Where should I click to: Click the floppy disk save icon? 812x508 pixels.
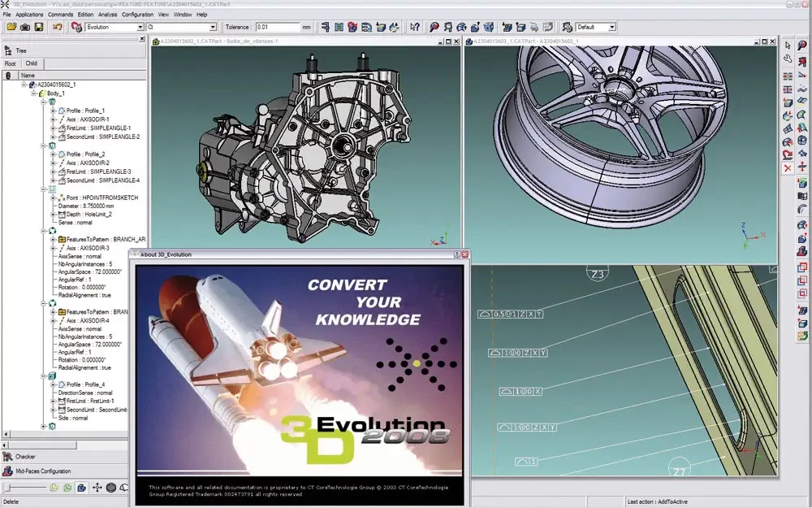(x=39, y=27)
